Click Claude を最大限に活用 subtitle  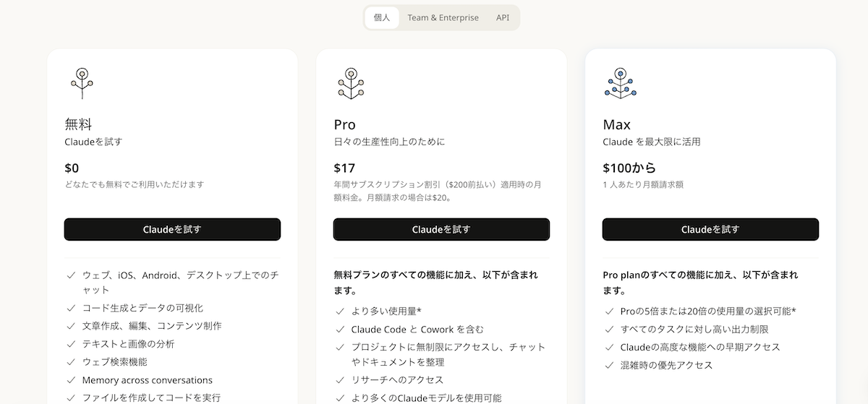[x=652, y=142]
